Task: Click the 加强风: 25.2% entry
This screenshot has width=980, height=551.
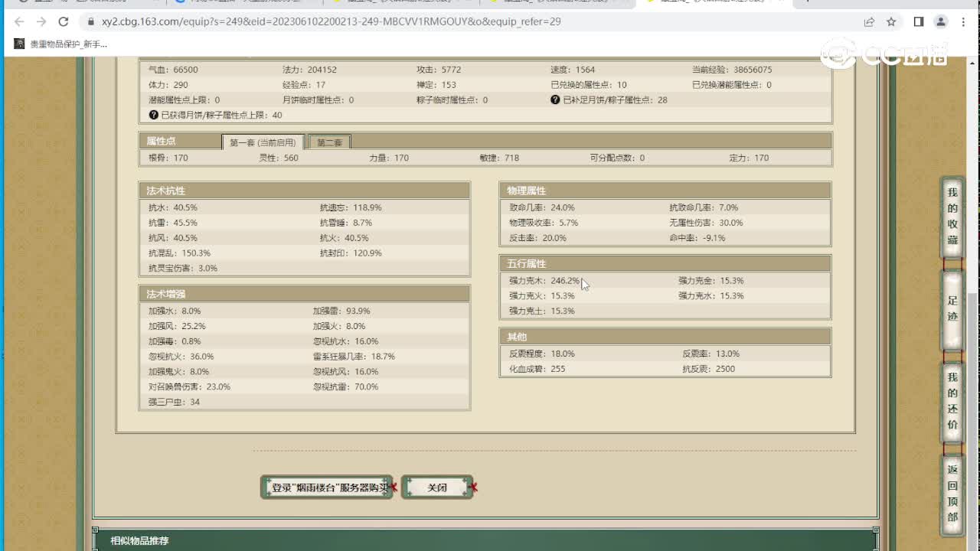Action: [177, 326]
